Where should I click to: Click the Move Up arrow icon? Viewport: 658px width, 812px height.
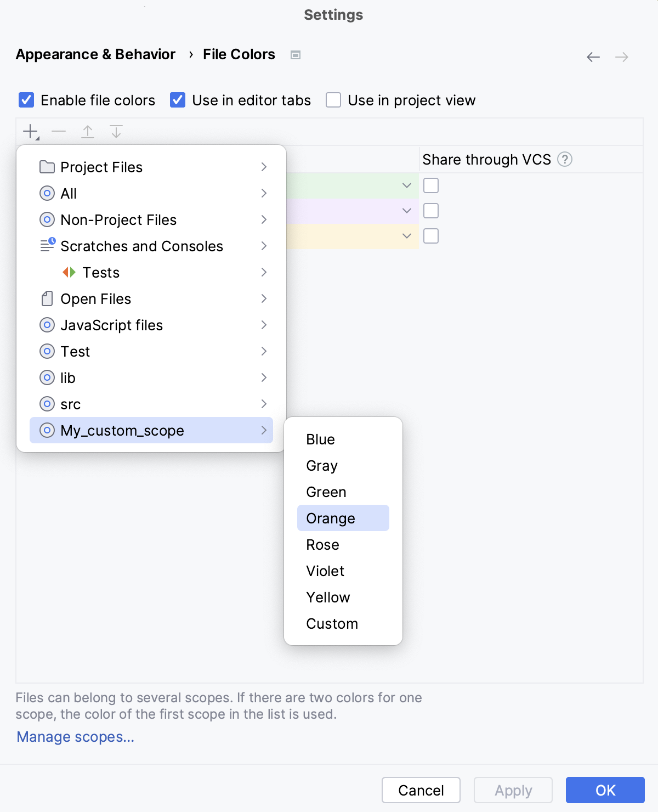click(88, 132)
